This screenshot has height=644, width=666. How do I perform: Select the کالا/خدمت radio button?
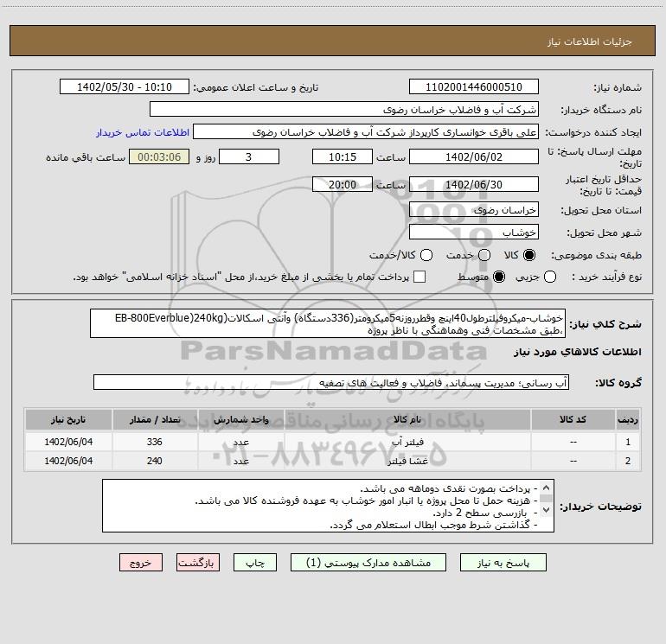coord(426,255)
